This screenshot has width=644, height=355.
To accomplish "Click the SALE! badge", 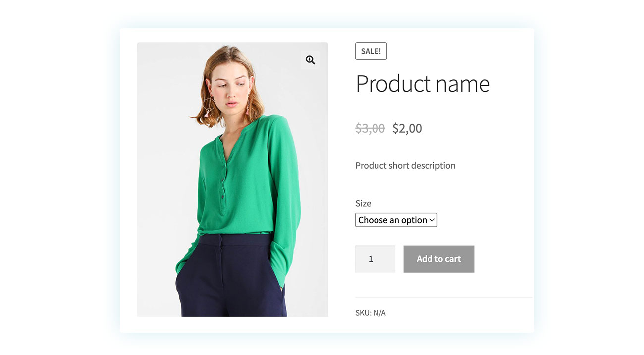I will click(x=371, y=51).
